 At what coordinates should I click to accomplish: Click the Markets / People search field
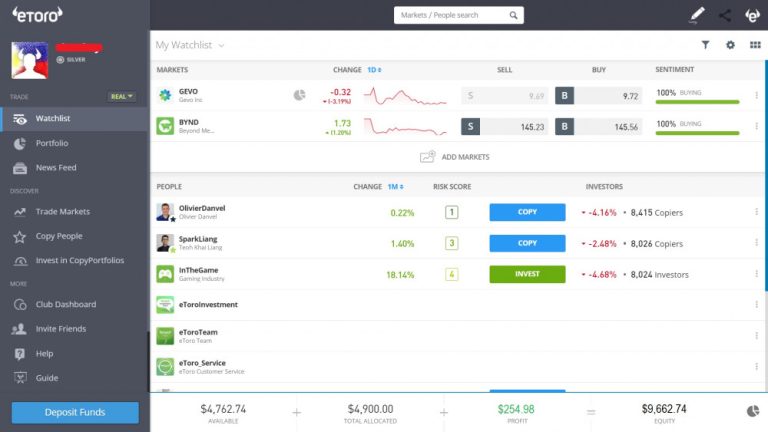tap(458, 15)
